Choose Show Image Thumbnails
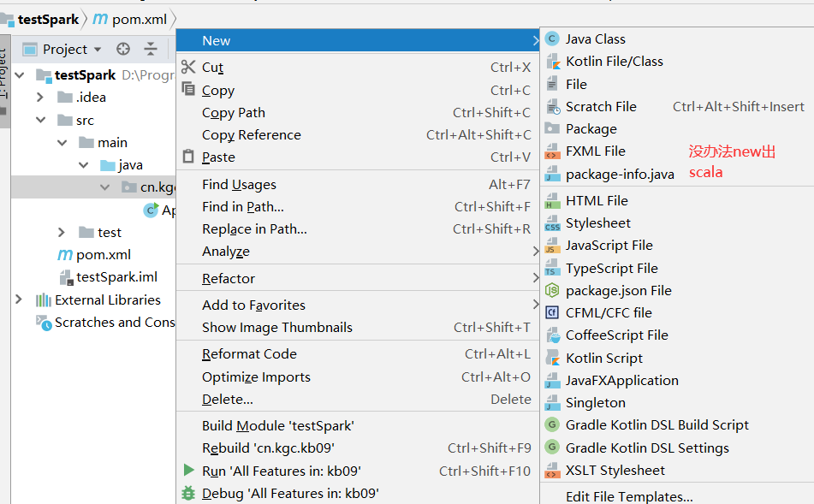 pos(358,327)
